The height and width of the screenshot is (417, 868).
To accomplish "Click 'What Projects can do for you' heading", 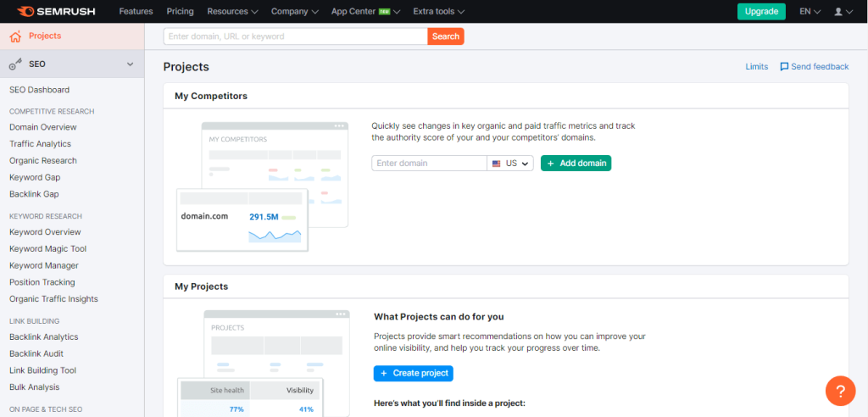I will point(439,317).
